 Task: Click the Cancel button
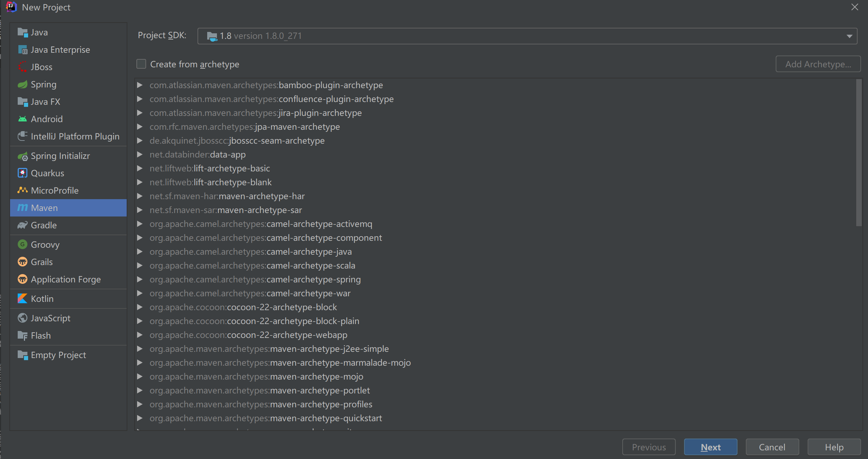click(772, 447)
